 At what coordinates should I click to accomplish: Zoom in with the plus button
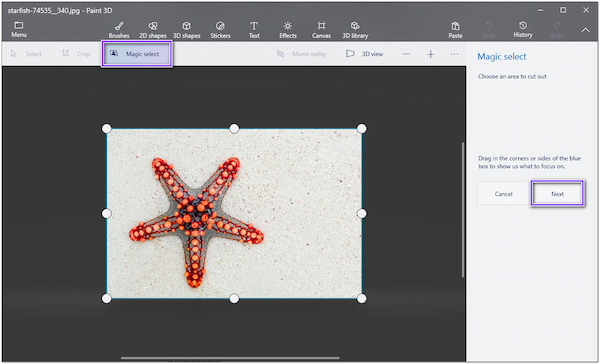[x=431, y=54]
